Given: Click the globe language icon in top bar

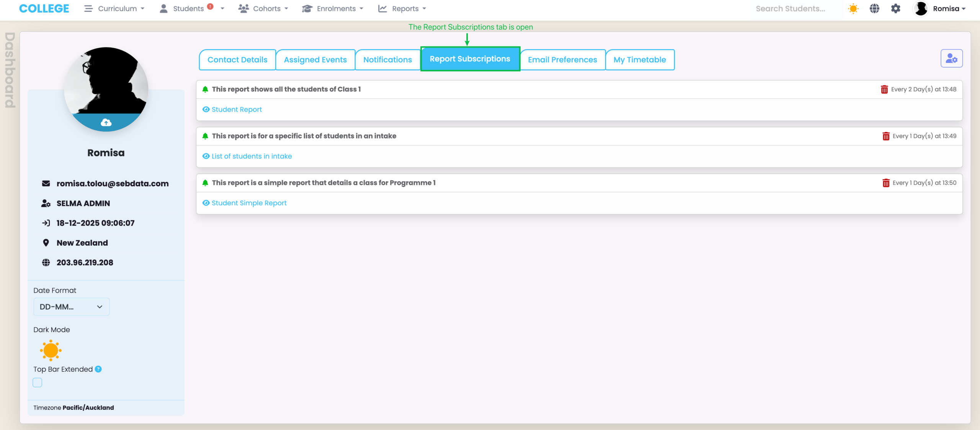Looking at the screenshot, I should click(874, 8).
